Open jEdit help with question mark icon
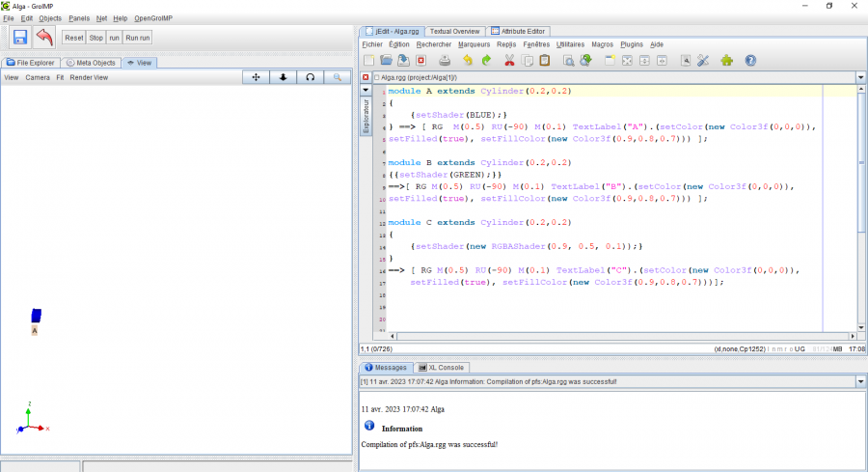868x472 pixels. (750, 60)
